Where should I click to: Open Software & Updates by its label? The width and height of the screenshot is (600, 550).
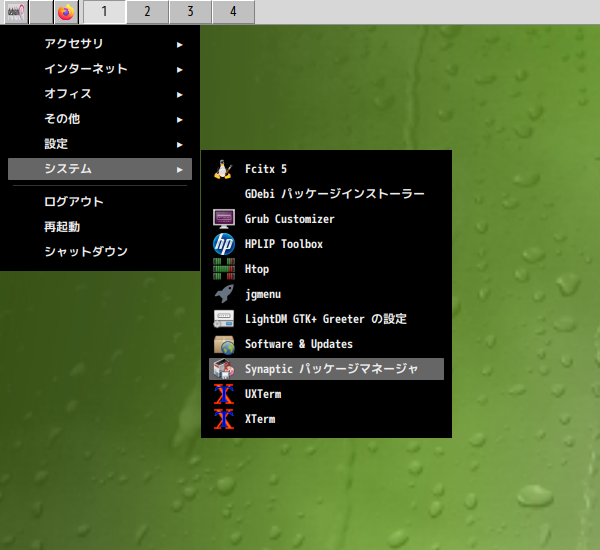coord(299,344)
